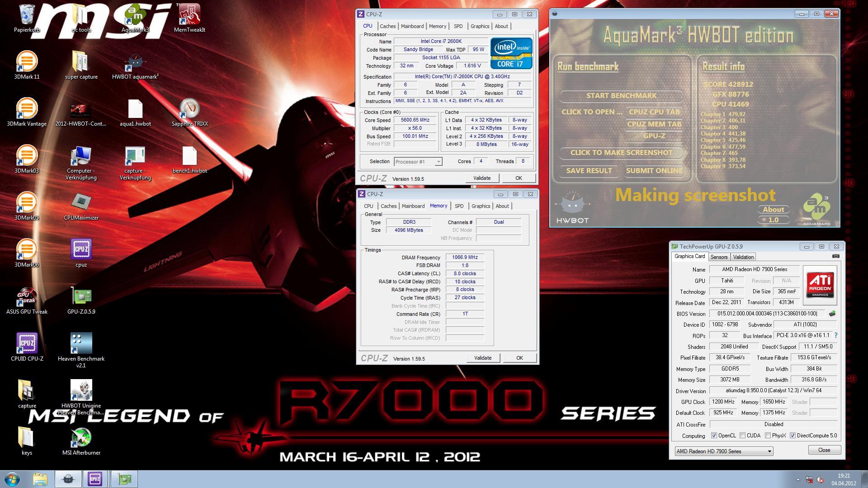Open Graphics tab in lower CPU-Z window

481,206
